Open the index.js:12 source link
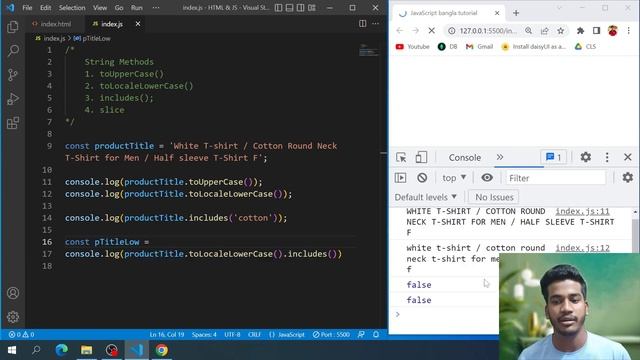 pyautogui.click(x=582, y=248)
